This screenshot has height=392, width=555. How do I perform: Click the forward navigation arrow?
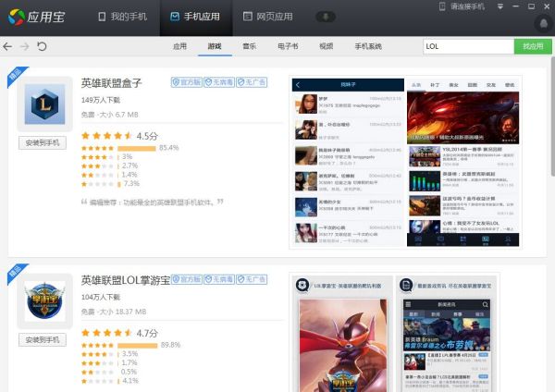(x=25, y=45)
